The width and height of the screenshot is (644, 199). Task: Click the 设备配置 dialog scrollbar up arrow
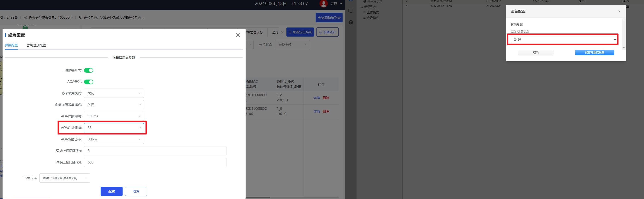[x=624, y=20]
